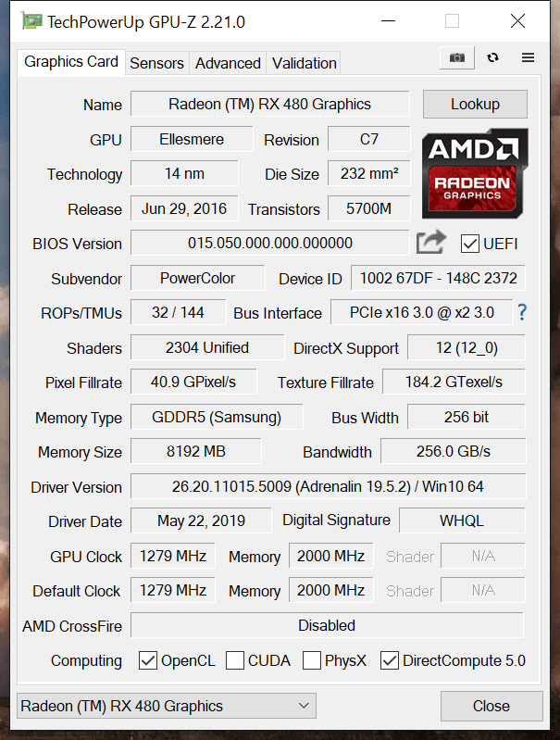Toggle the UEFI checkbox
Screen dimensions: 560x740
[x=470, y=244]
